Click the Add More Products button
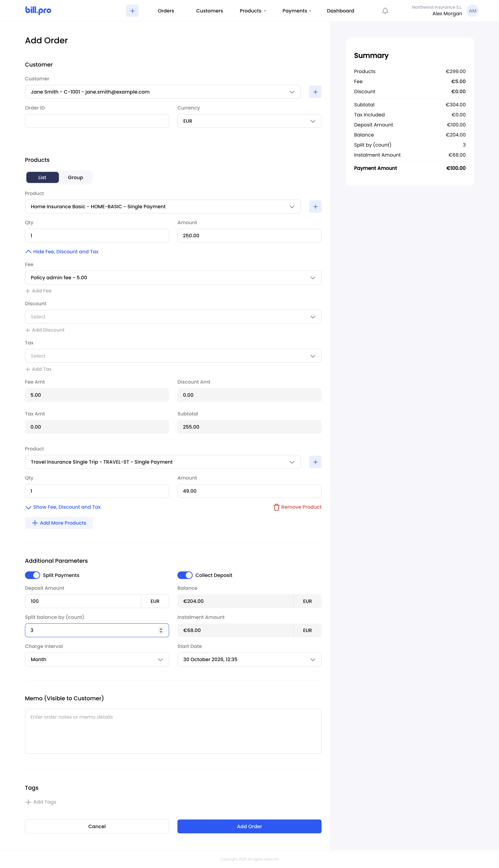Screen dimensions: 499x868 pyautogui.click(x=59, y=523)
